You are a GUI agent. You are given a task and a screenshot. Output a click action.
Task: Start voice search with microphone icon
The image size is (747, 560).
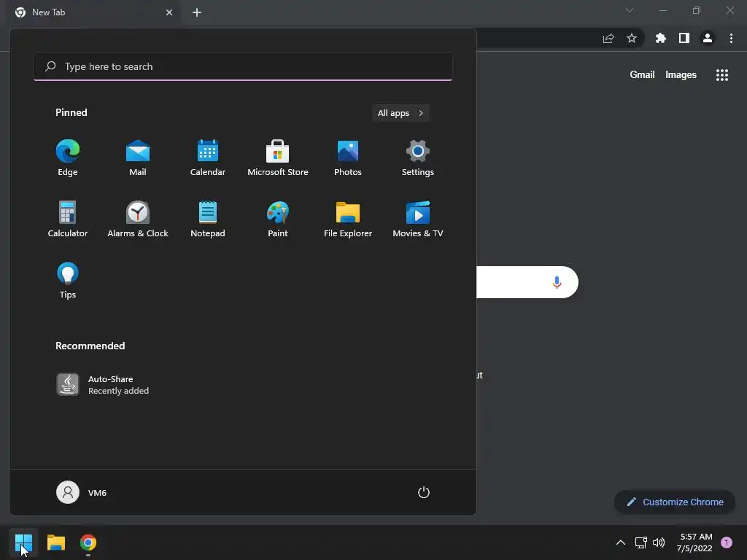click(557, 282)
